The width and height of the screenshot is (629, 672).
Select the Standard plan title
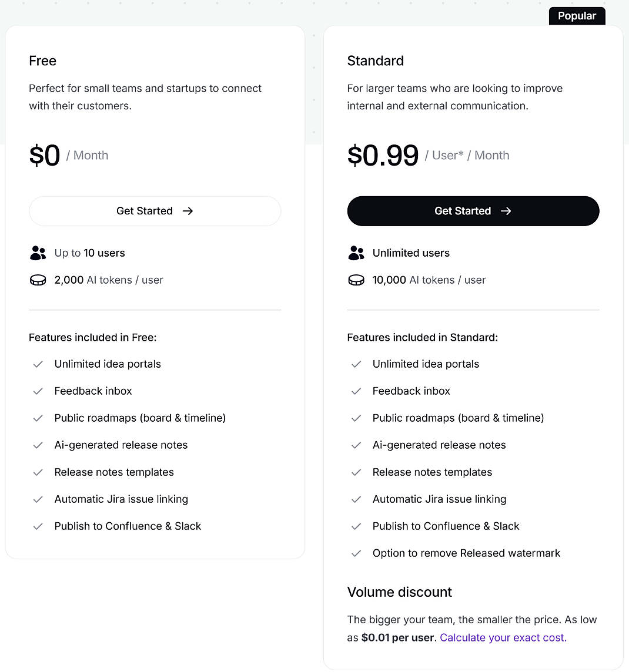click(376, 61)
